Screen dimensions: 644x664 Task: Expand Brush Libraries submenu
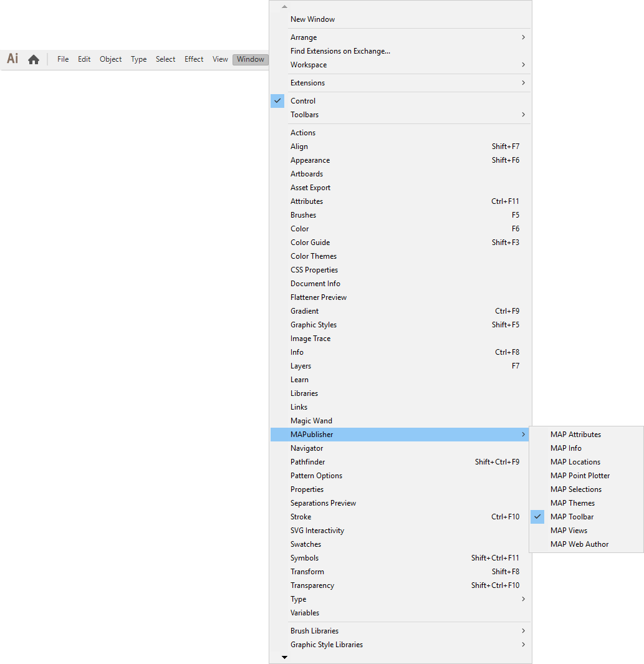(x=400, y=631)
